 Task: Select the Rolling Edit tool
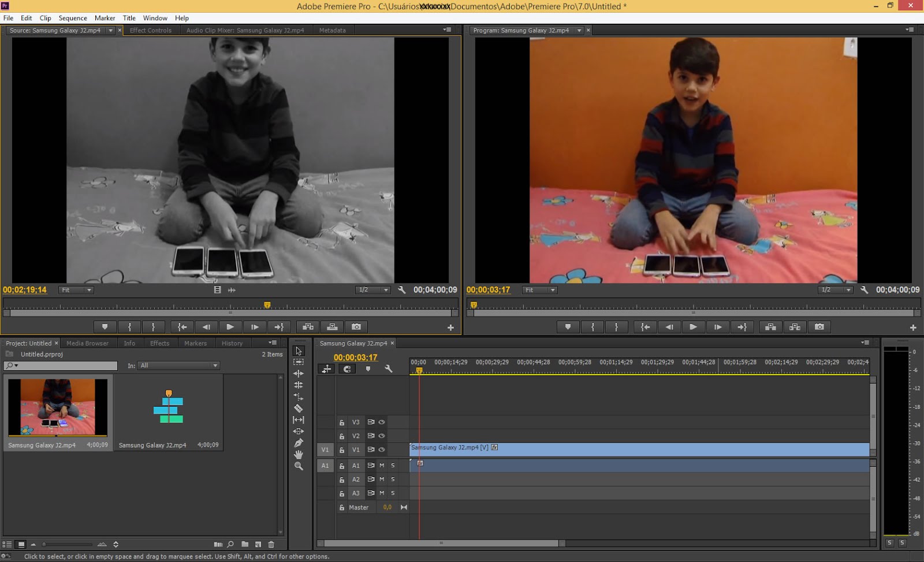coord(299,385)
